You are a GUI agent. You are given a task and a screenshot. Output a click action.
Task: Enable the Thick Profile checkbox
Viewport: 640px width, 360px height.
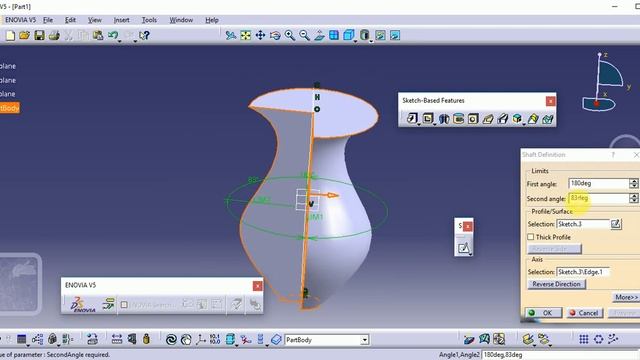click(x=531, y=237)
